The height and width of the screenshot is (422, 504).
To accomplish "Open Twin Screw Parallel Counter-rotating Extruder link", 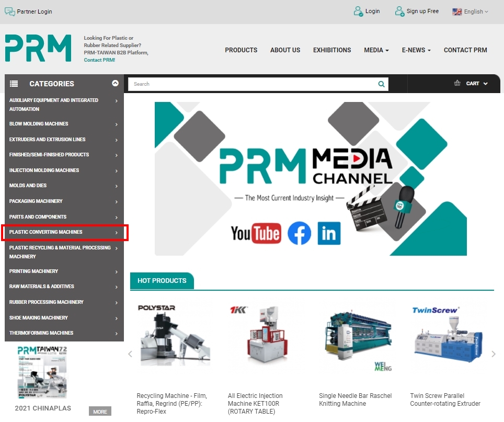I will 445,400.
